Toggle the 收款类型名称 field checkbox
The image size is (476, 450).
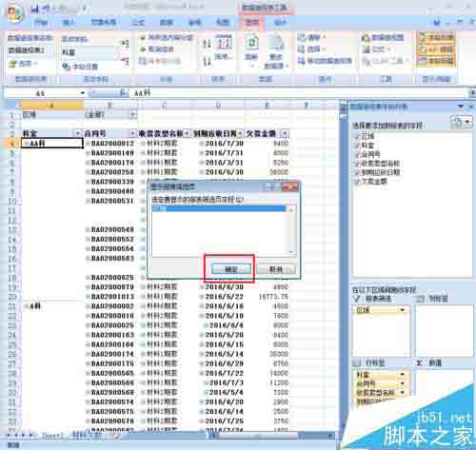point(357,164)
